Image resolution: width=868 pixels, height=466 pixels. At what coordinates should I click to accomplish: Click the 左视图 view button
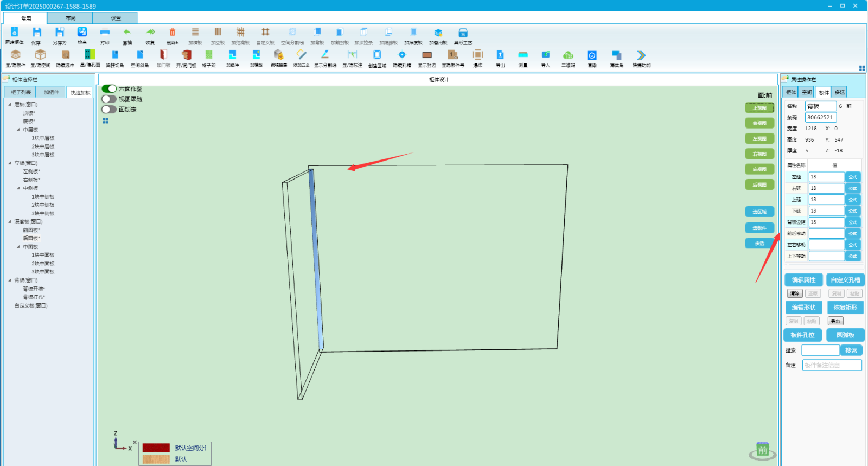pyautogui.click(x=759, y=138)
